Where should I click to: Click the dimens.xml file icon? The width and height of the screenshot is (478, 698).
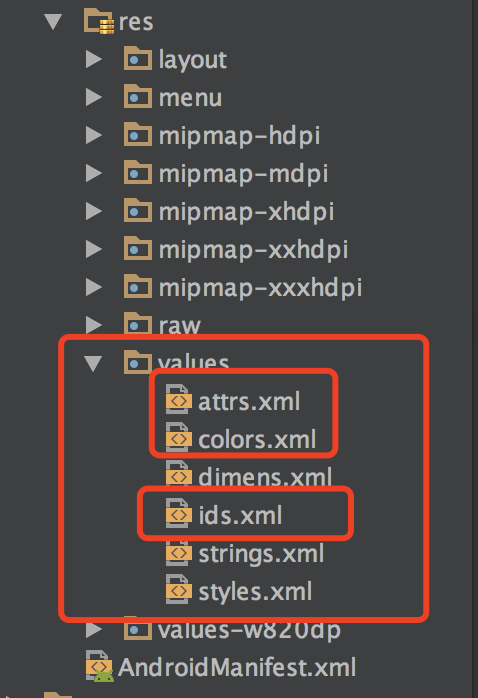pos(178,474)
